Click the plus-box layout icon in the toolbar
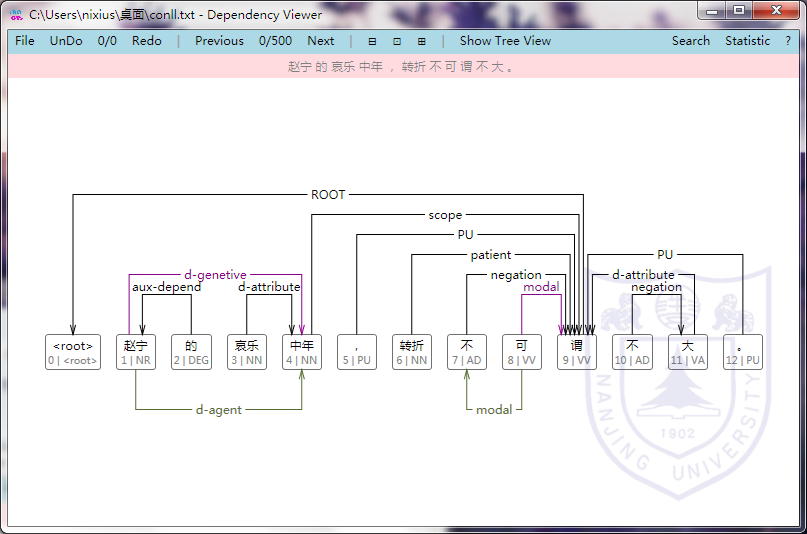The width and height of the screenshot is (807, 534). (422, 41)
